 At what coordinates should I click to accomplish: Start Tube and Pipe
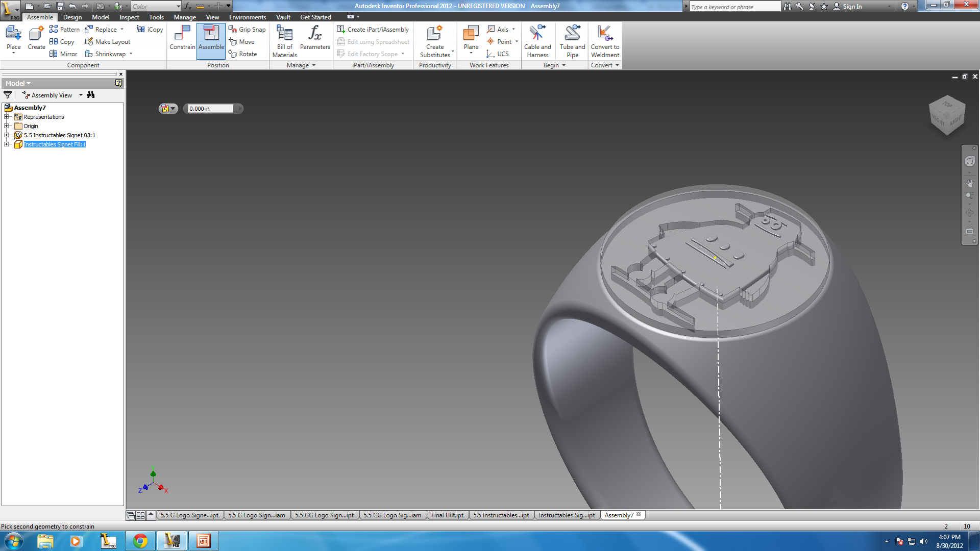tap(572, 41)
